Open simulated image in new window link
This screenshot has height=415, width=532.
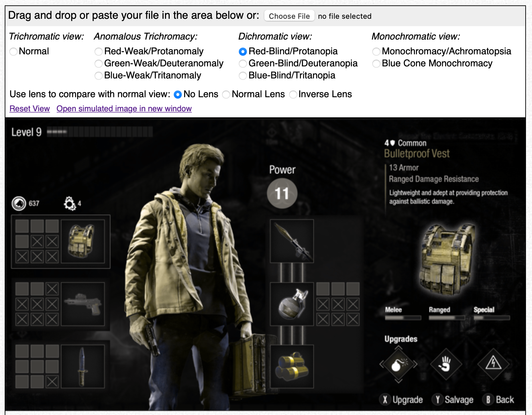pyautogui.click(x=124, y=109)
